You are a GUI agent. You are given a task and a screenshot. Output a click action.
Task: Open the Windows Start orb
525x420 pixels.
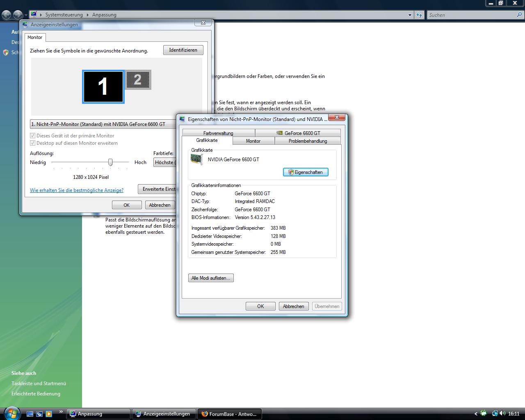coord(11,413)
